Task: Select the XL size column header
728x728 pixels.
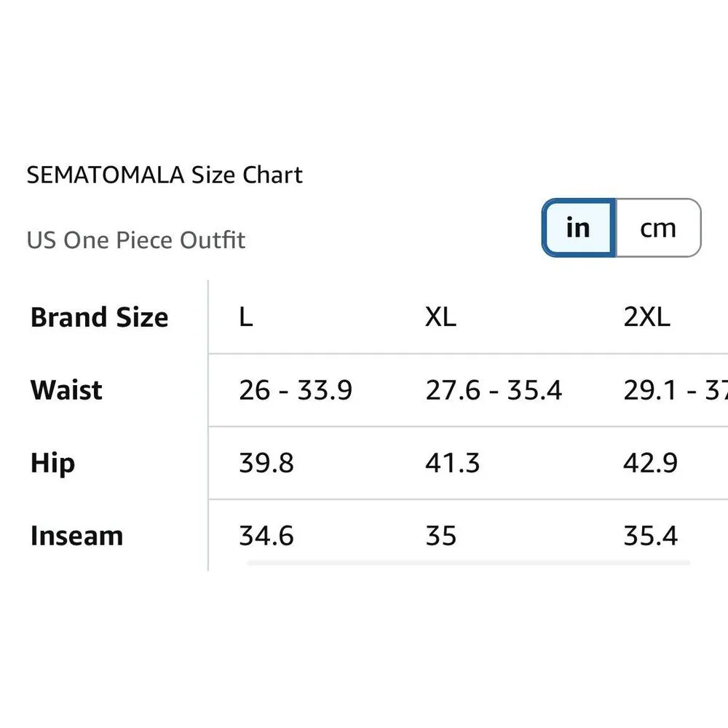Action: tap(440, 317)
